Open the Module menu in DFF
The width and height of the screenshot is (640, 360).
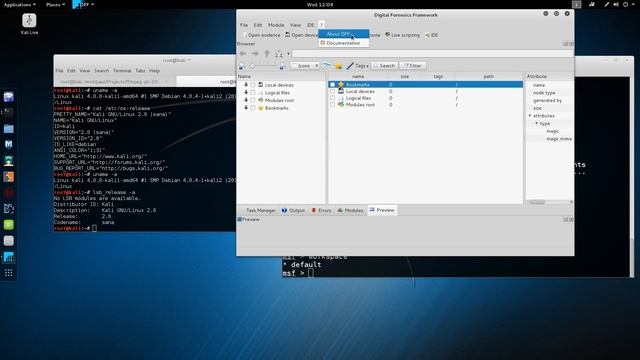tap(276, 25)
